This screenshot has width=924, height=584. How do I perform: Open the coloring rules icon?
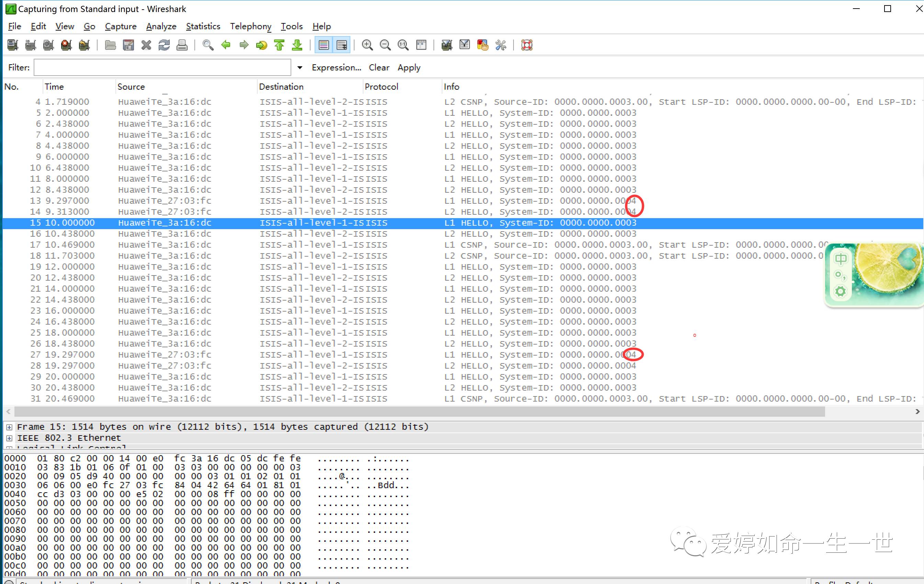click(x=482, y=45)
